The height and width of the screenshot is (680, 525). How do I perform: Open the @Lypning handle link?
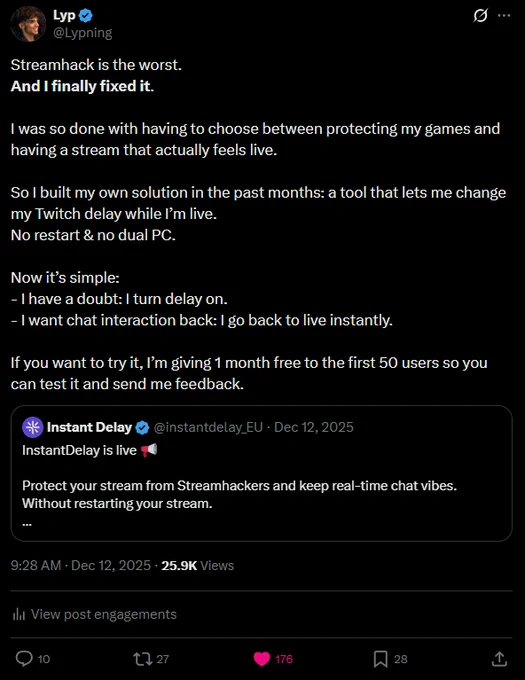(x=82, y=33)
